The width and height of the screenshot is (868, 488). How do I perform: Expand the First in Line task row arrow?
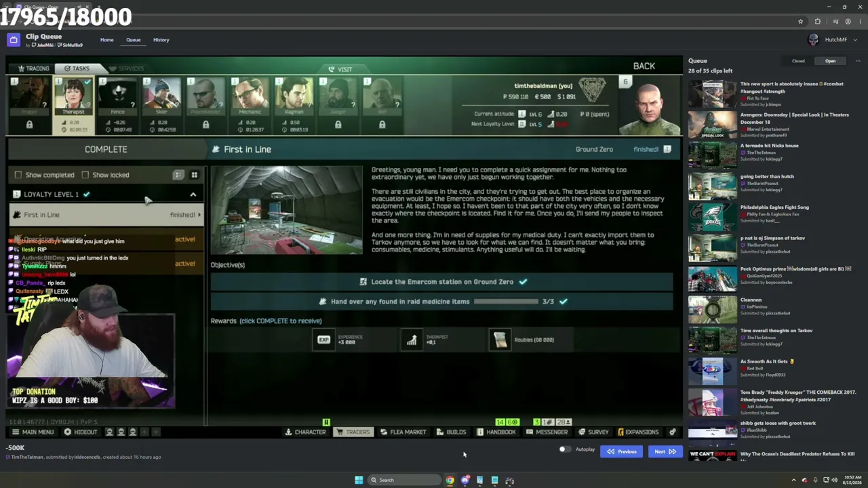click(199, 215)
